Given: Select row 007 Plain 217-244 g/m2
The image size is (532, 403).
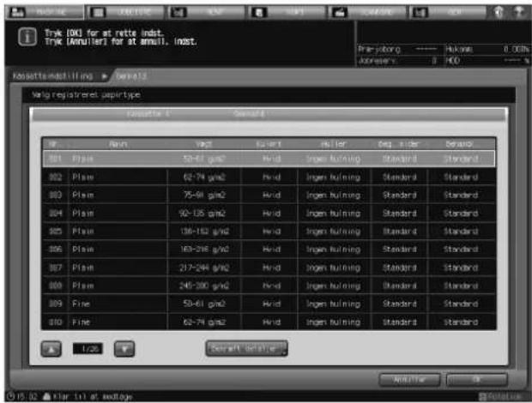Looking at the screenshot, I should tap(269, 268).
